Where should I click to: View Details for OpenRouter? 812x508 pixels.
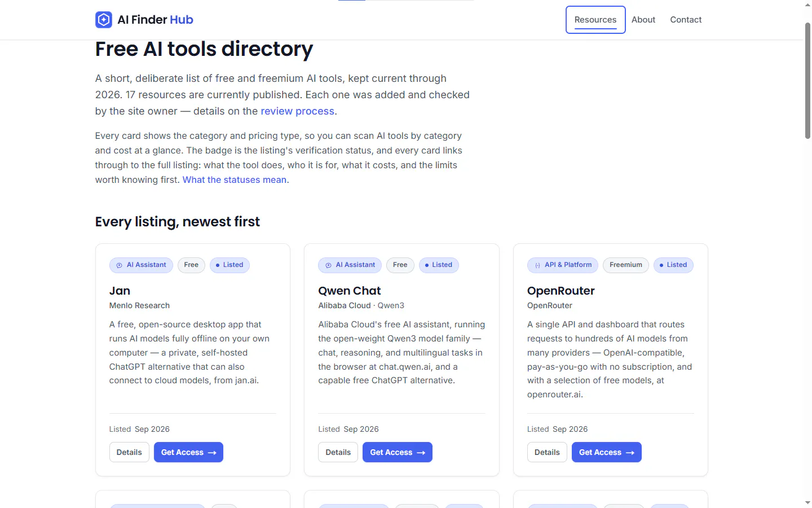coord(547,452)
